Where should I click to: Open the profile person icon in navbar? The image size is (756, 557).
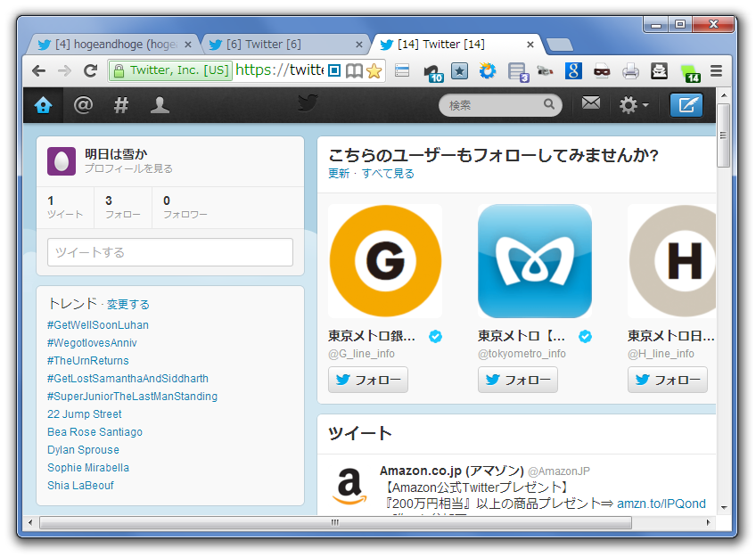click(160, 104)
